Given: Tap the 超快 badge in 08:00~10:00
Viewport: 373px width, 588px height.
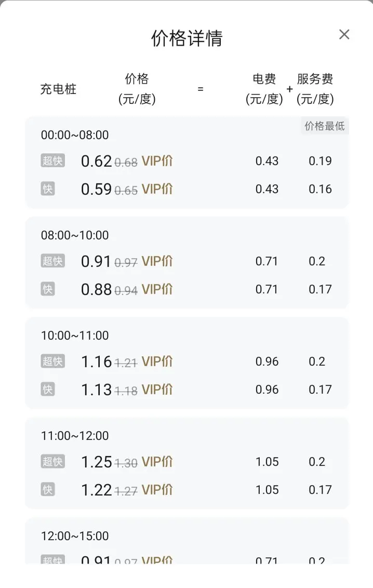Looking at the screenshot, I should pos(53,261).
